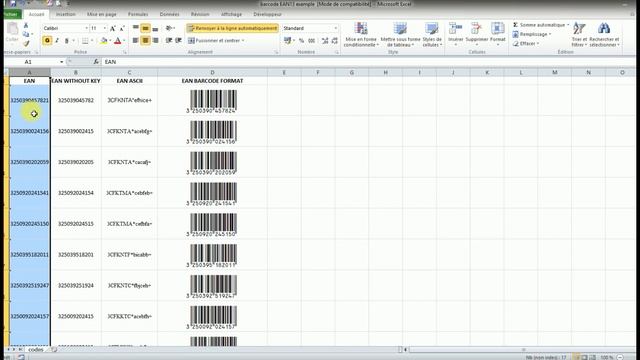This screenshot has width=640, height=360.
Task: Open the font color dropdown arrow
Action: click(124, 40)
